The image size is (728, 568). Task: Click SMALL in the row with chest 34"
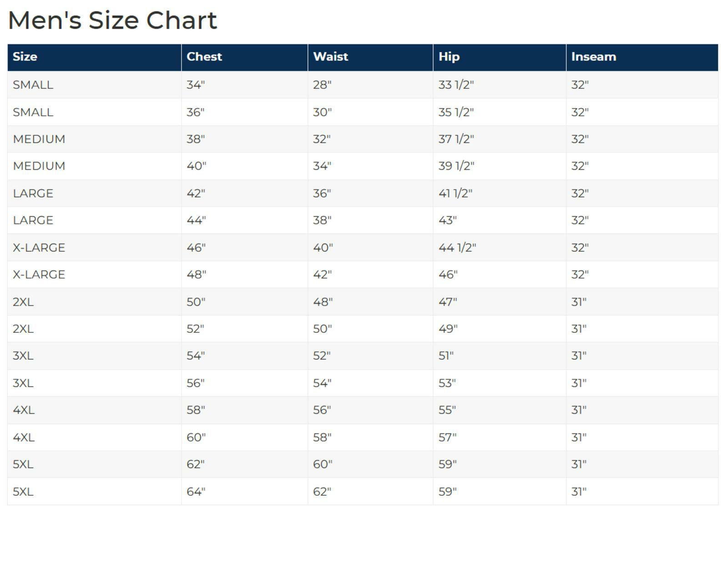(33, 85)
